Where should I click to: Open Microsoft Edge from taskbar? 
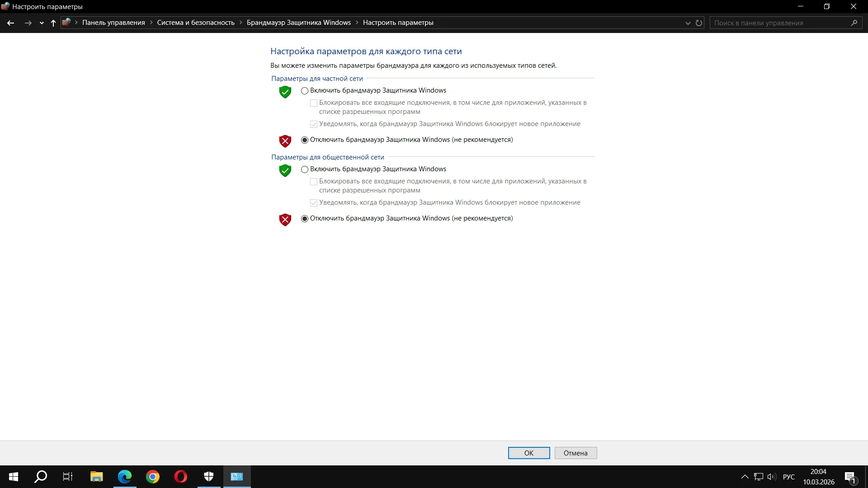pos(125,476)
